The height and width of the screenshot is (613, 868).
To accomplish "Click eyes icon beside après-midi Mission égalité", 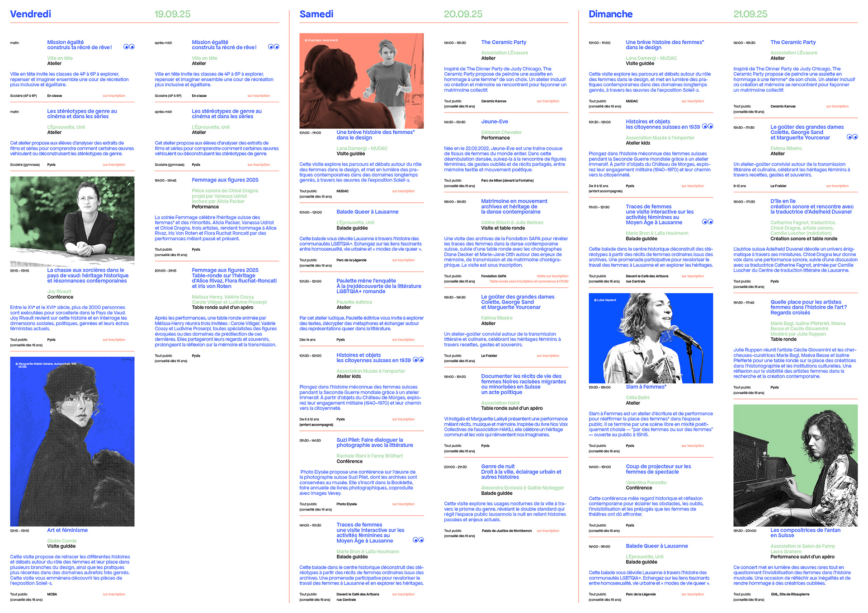I will [274, 47].
